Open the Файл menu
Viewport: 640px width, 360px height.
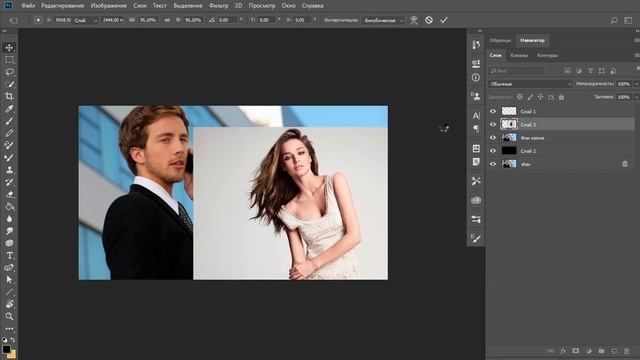tap(28, 6)
